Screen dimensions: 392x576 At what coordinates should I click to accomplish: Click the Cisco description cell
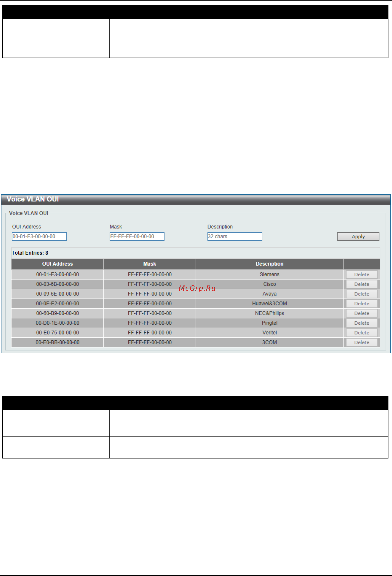click(x=270, y=284)
